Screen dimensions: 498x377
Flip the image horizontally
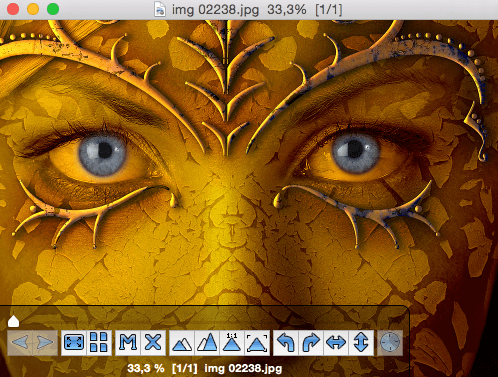click(x=336, y=342)
